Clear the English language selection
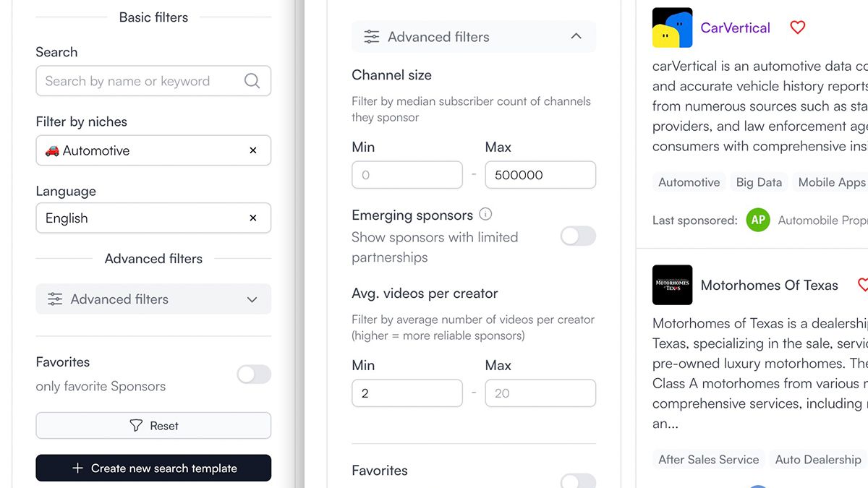This screenshot has width=868, height=488. click(252, 218)
